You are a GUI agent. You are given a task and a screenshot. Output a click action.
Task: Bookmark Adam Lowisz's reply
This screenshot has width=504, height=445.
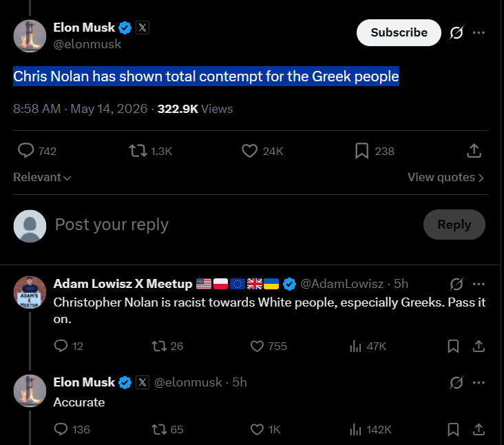[453, 346]
